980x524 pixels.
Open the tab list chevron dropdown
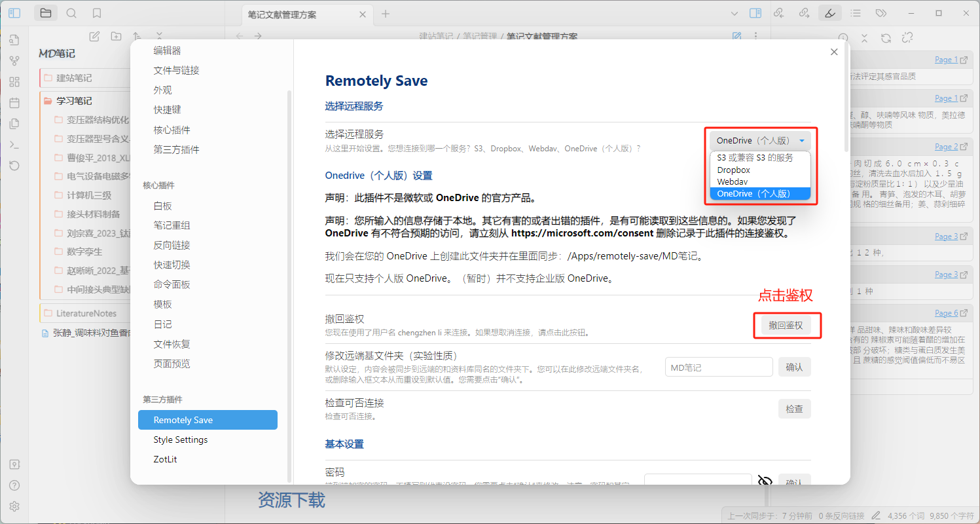point(734,13)
